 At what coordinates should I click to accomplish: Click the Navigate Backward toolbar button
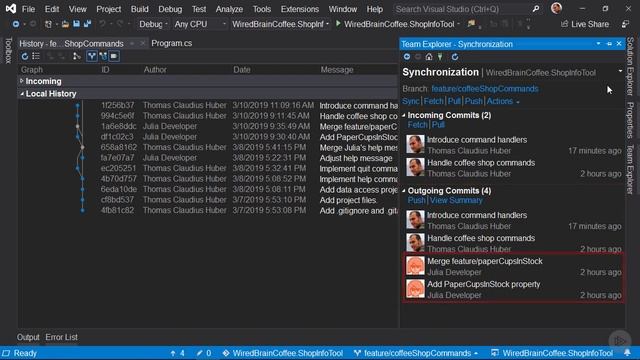[16, 24]
